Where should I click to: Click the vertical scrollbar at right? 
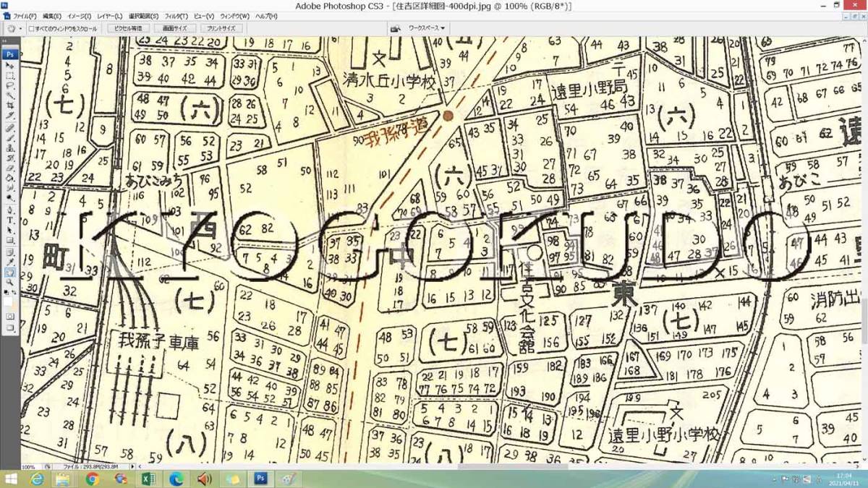[864, 249]
